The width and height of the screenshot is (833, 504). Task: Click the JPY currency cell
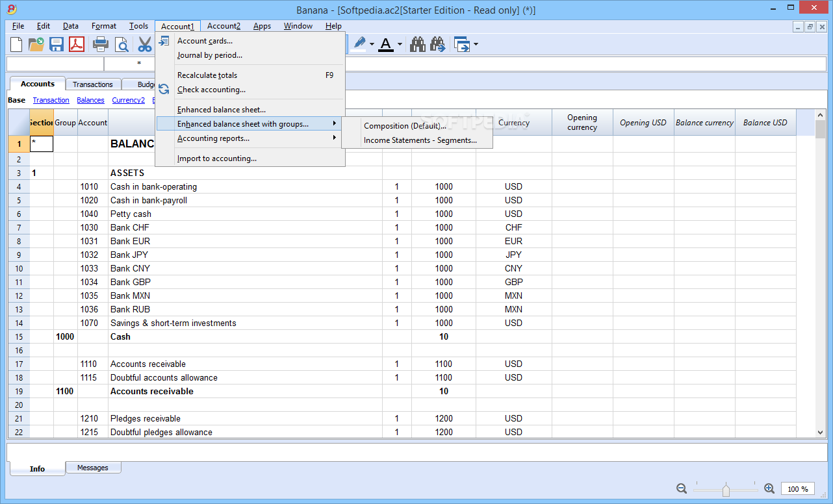pyautogui.click(x=513, y=255)
